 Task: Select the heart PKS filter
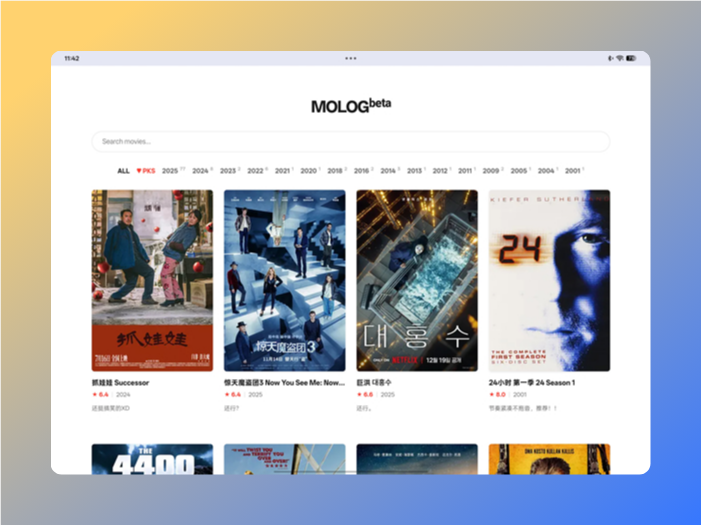click(146, 171)
